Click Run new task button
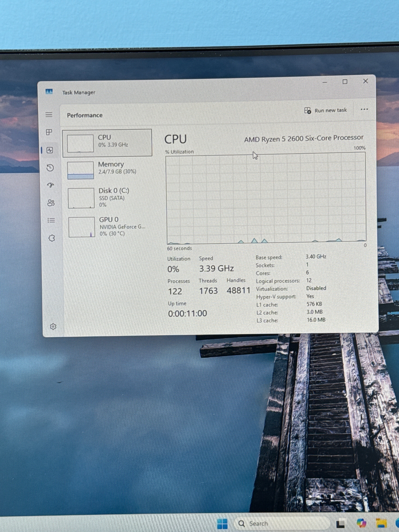This screenshot has width=399, height=532. pyautogui.click(x=325, y=110)
